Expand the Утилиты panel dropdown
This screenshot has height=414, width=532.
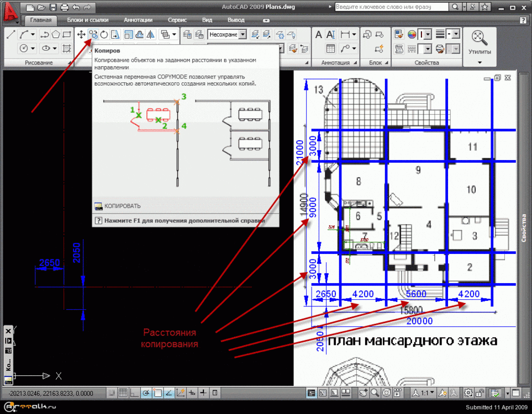tap(479, 62)
